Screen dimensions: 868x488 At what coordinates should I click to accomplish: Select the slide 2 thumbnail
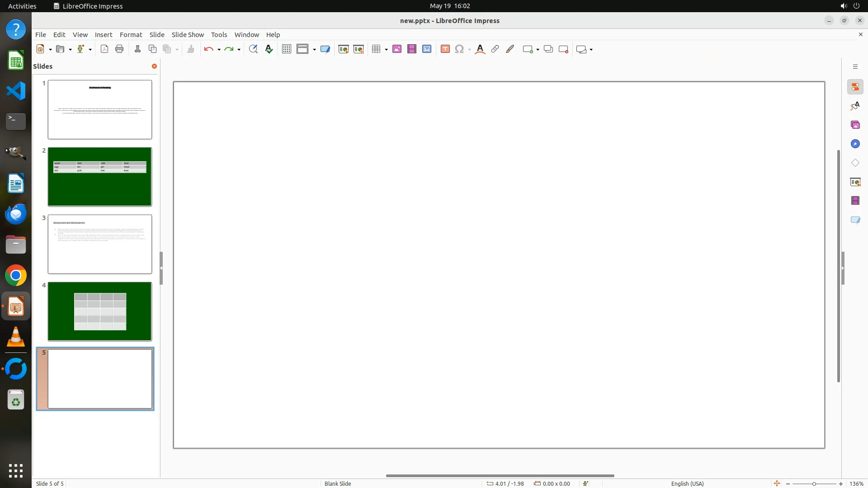99,177
